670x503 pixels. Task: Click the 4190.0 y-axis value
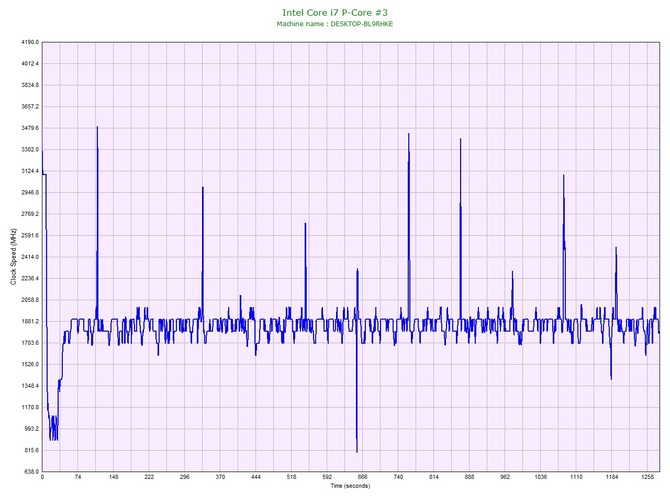[x=30, y=42]
